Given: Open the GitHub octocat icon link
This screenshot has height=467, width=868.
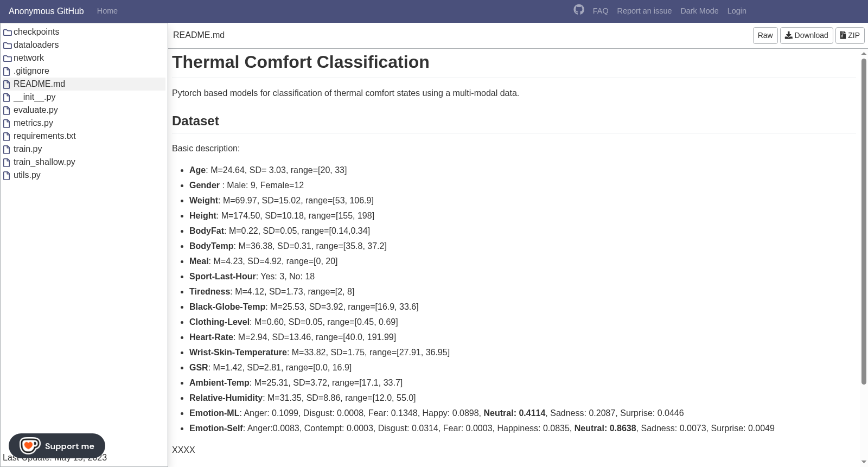Looking at the screenshot, I should pyautogui.click(x=579, y=10).
